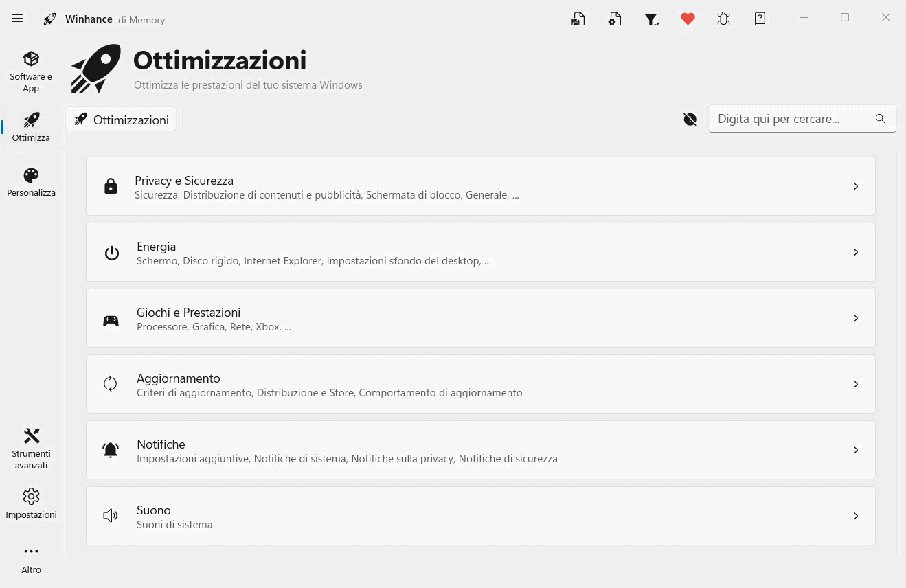Select the Ottimizzazioni tab
This screenshot has height=588, width=906.
(120, 119)
